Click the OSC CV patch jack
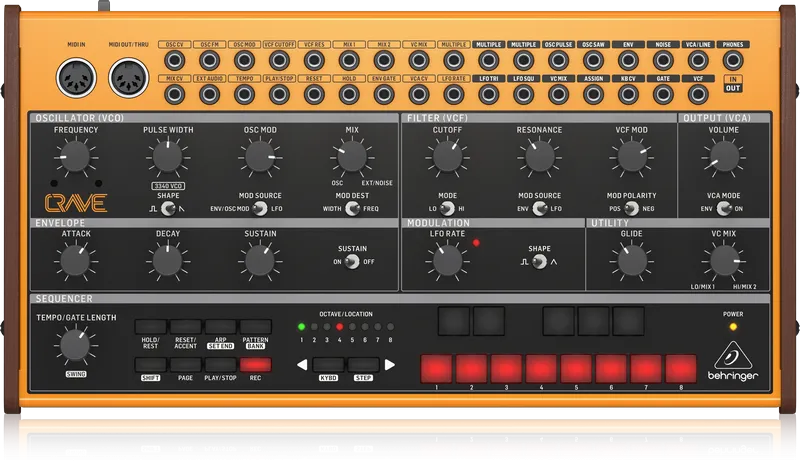 click(174, 61)
